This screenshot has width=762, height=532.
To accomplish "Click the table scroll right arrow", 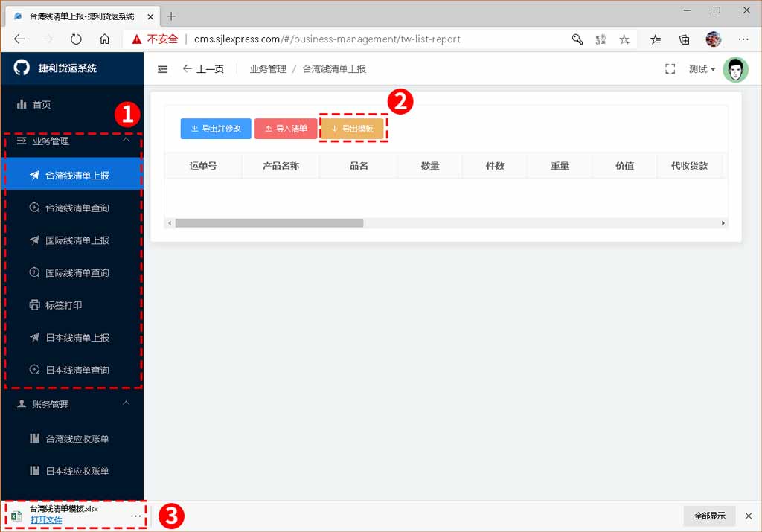I will click(723, 223).
